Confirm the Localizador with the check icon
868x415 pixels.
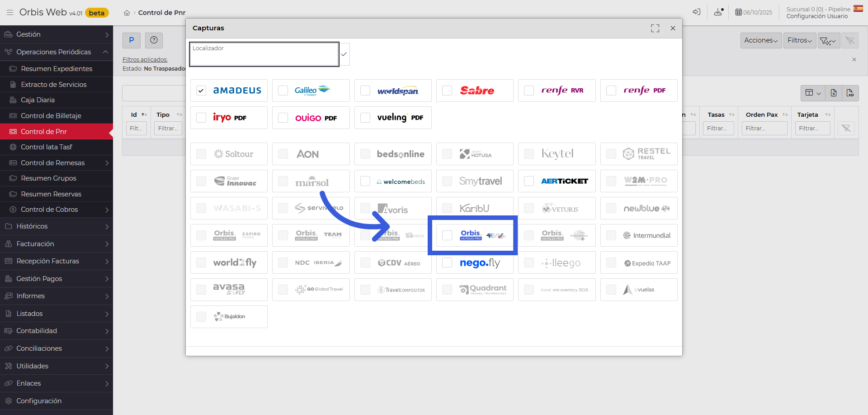[344, 54]
